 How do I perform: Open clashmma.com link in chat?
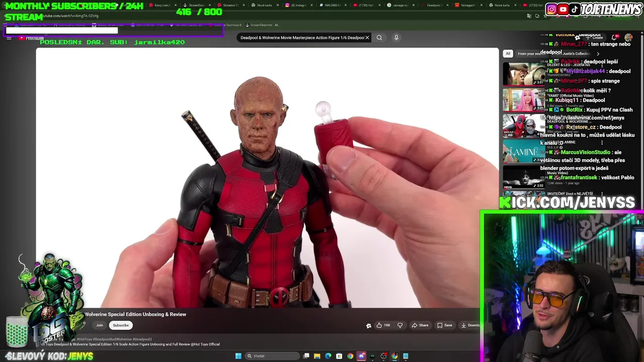tap(587, 118)
